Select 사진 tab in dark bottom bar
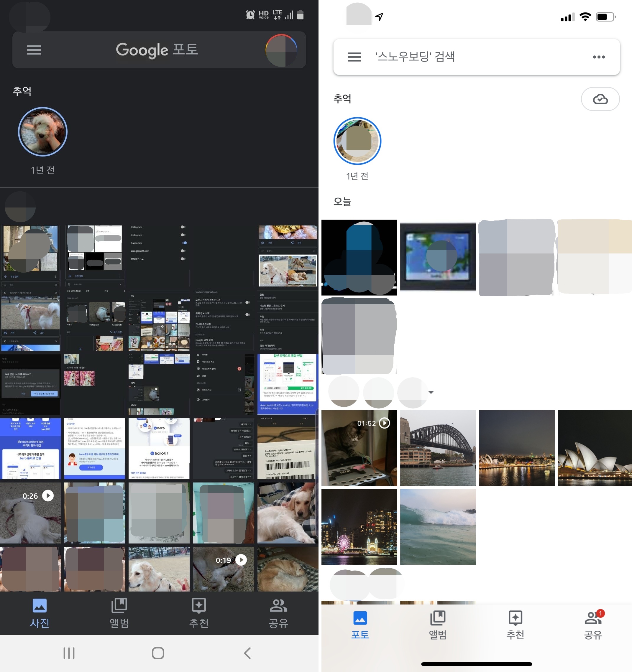Screen dimensions: 632x672 (x=40, y=613)
